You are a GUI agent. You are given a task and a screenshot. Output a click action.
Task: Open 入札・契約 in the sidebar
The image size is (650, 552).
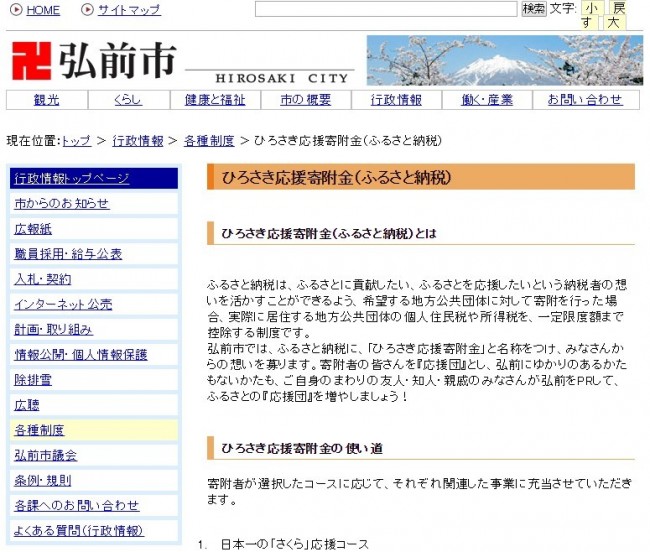[94, 279]
